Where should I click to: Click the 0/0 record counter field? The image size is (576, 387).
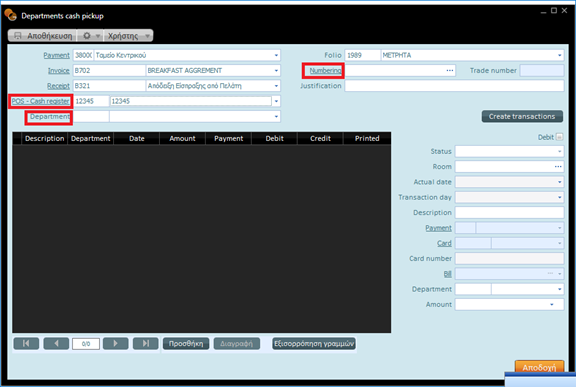[86, 344]
